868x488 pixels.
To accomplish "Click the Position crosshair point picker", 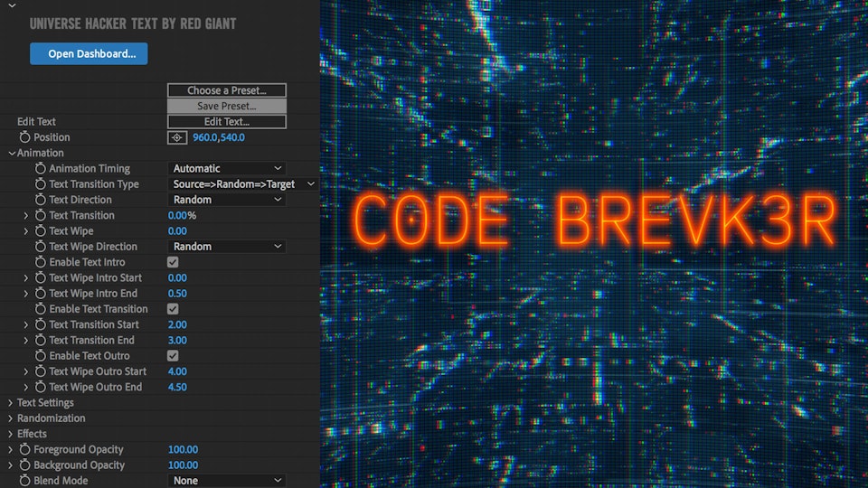I will coord(177,137).
